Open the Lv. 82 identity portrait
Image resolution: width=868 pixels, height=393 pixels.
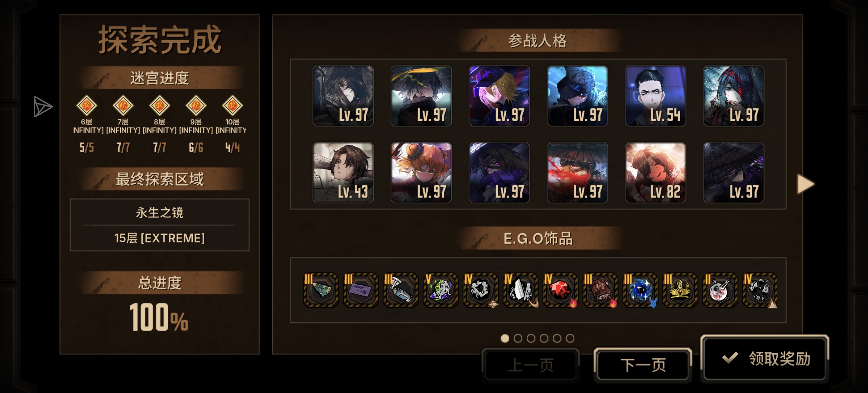pos(655,173)
